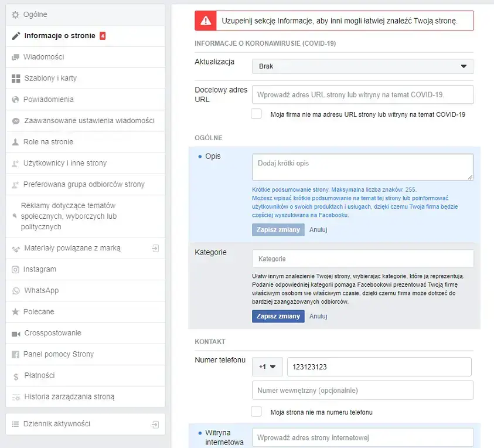This screenshot has height=448, width=494.
Task: Check 'Moja strona nie ma numeru telefonu'
Action: click(256, 412)
